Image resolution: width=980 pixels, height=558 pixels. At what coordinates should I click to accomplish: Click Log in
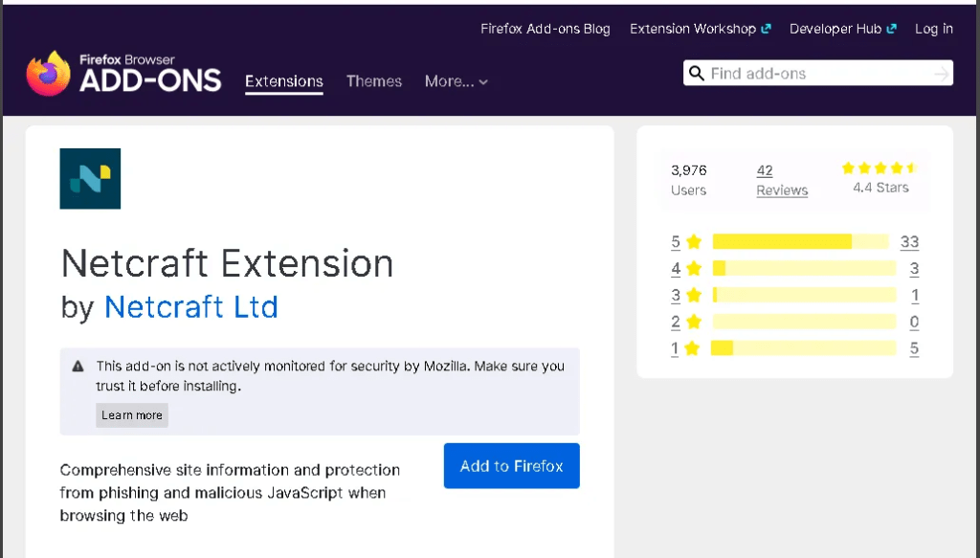point(933,29)
